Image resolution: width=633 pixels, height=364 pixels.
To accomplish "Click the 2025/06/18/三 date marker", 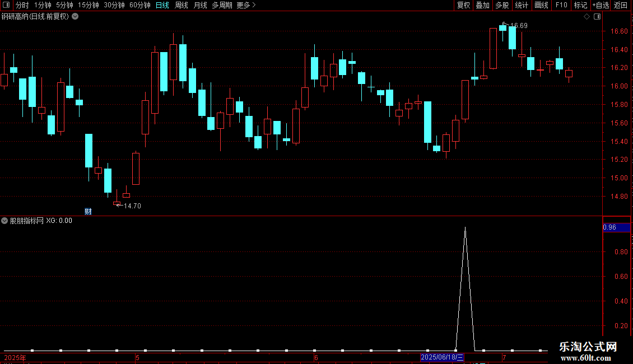I will pos(442,357).
